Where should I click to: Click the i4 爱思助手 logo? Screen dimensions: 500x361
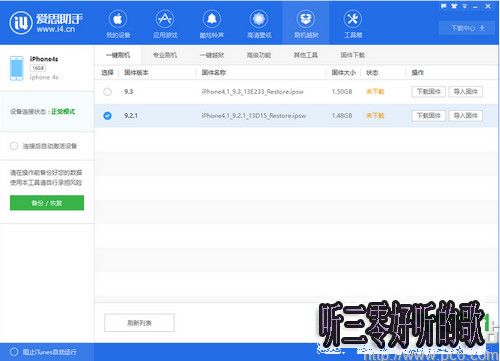(x=46, y=23)
